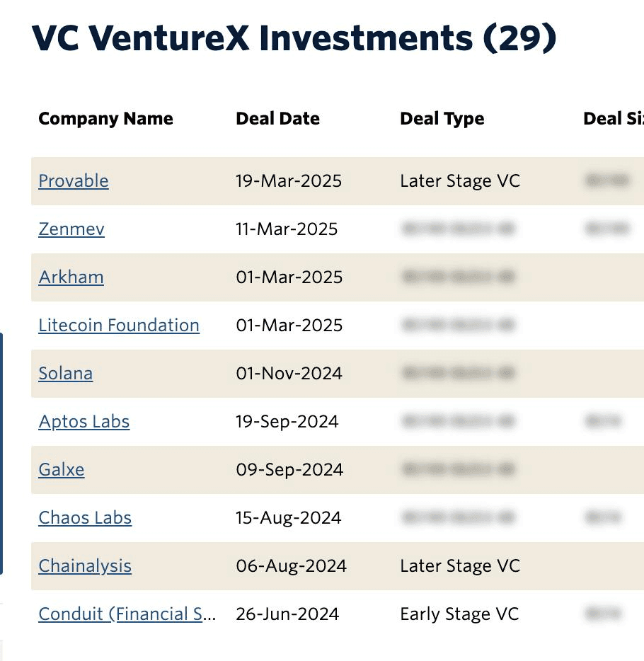Click the Early Stage VC cell for Conduit

[x=459, y=614]
